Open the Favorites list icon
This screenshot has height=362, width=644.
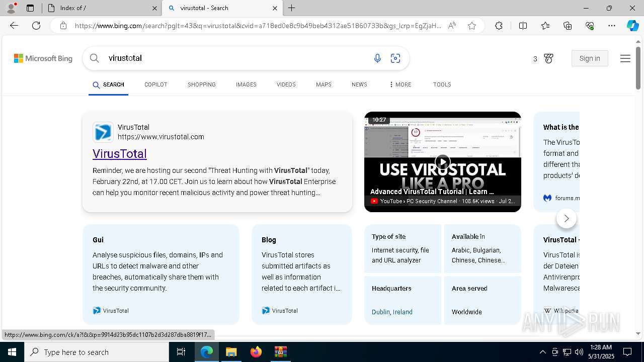tap(545, 26)
